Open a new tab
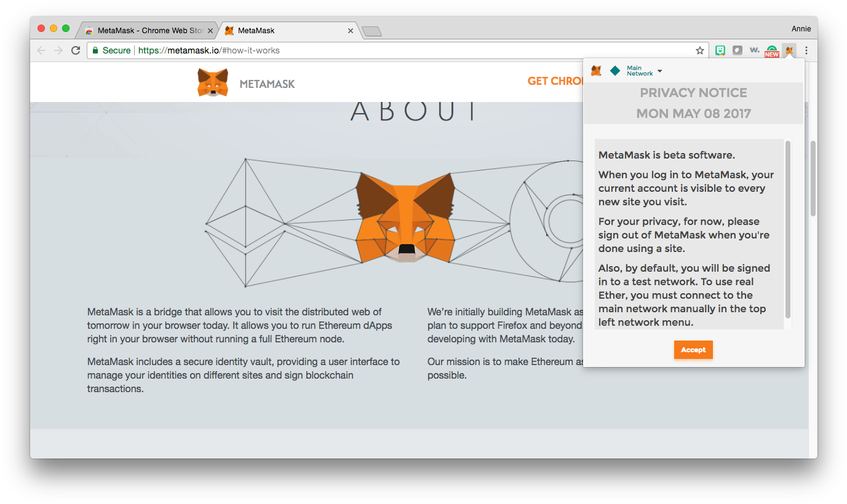This screenshot has height=504, width=847. [x=372, y=31]
